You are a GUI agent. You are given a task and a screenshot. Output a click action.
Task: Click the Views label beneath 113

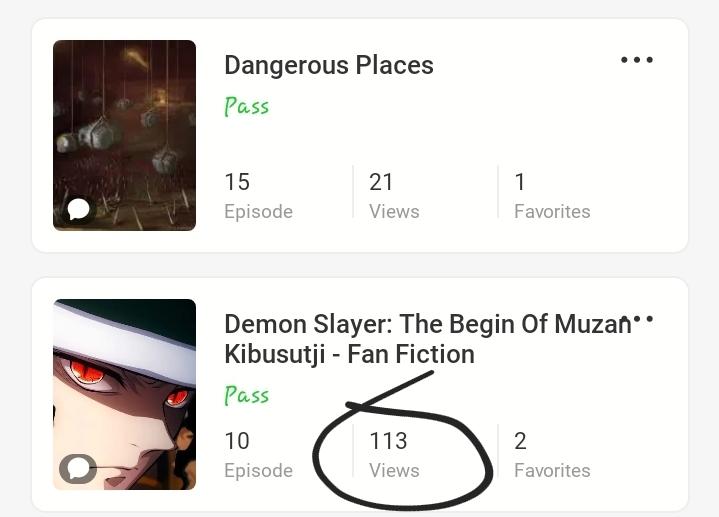[394, 471]
